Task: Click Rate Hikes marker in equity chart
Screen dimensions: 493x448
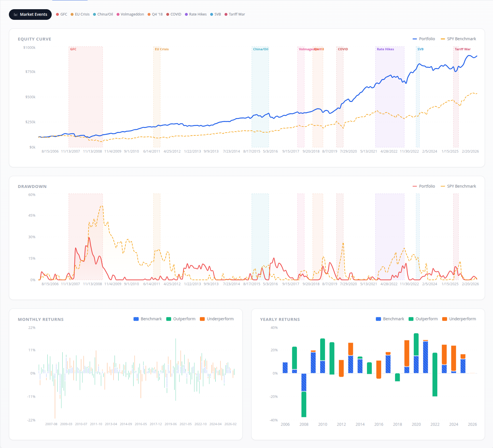Action: 385,49
